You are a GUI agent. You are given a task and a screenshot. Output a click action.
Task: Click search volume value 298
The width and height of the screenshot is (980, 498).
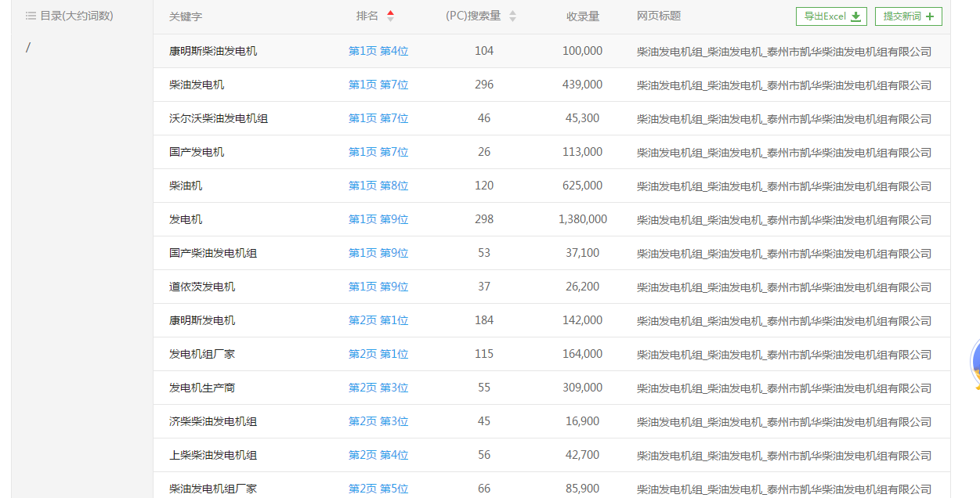[484, 219]
